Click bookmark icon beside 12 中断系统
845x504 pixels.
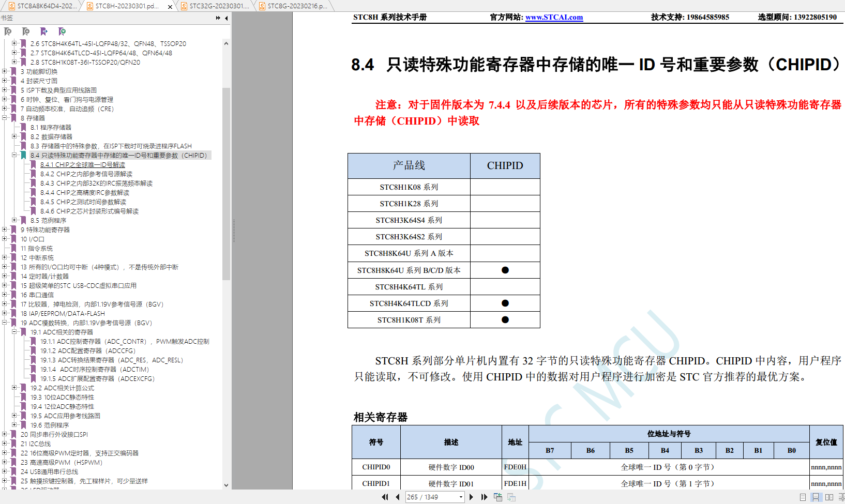point(13,257)
